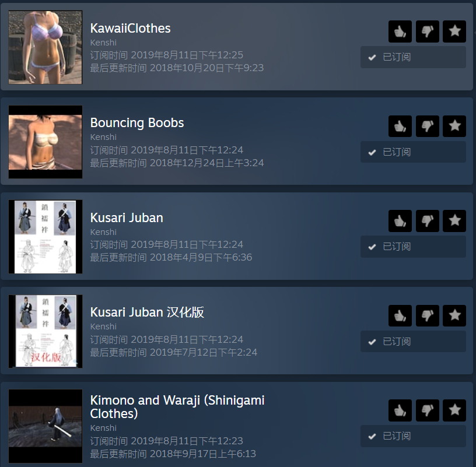Thumbs up Kusari Juban 汉化版 mod
Image resolution: width=476 pixels, height=467 pixels.
(x=400, y=315)
